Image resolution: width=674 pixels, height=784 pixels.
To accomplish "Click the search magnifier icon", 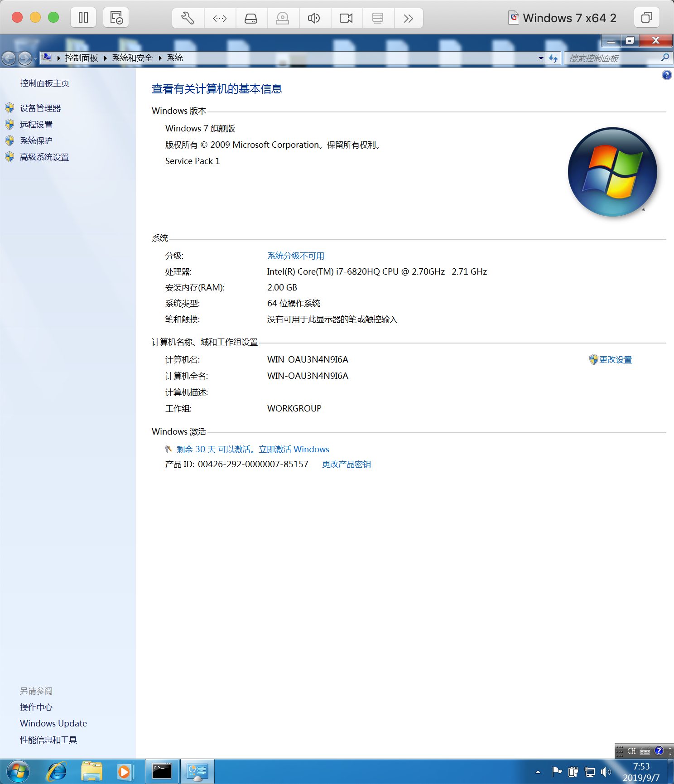I will 665,58.
